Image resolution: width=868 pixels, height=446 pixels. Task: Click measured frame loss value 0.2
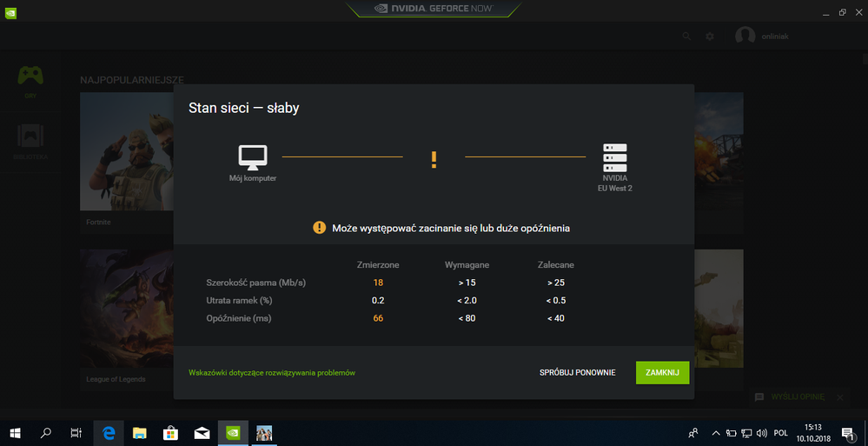[x=378, y=300]
